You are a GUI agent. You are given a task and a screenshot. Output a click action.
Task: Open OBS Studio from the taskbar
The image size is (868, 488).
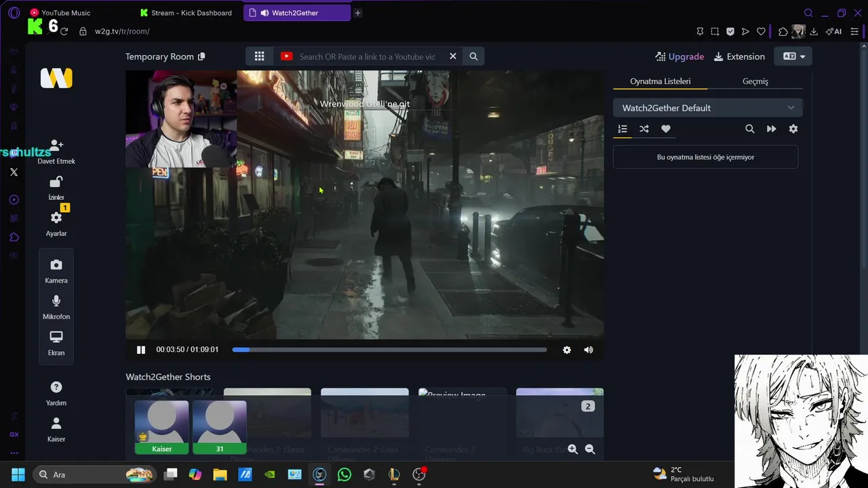tap(419, 474)
